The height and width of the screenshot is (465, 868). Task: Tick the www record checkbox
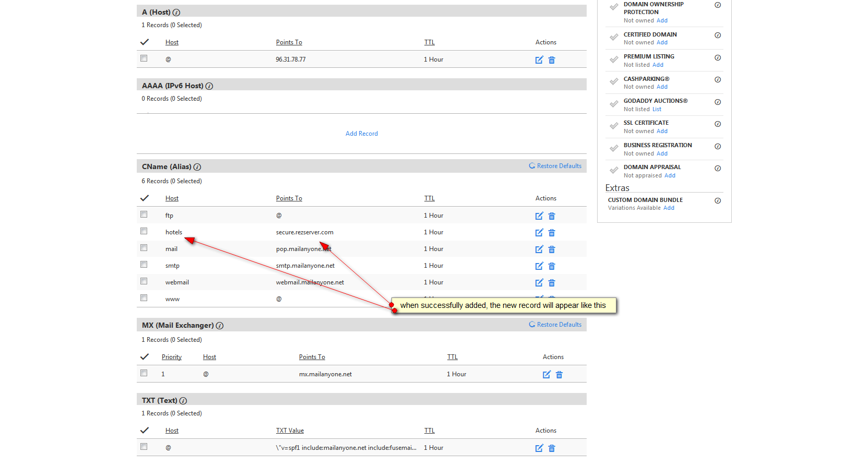point(144,298)
